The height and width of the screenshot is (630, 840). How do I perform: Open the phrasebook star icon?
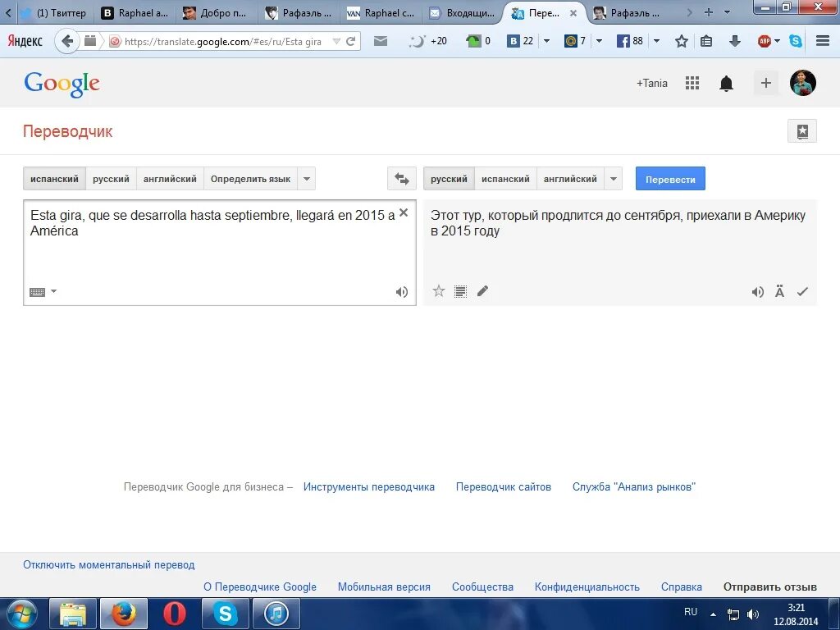802,130
